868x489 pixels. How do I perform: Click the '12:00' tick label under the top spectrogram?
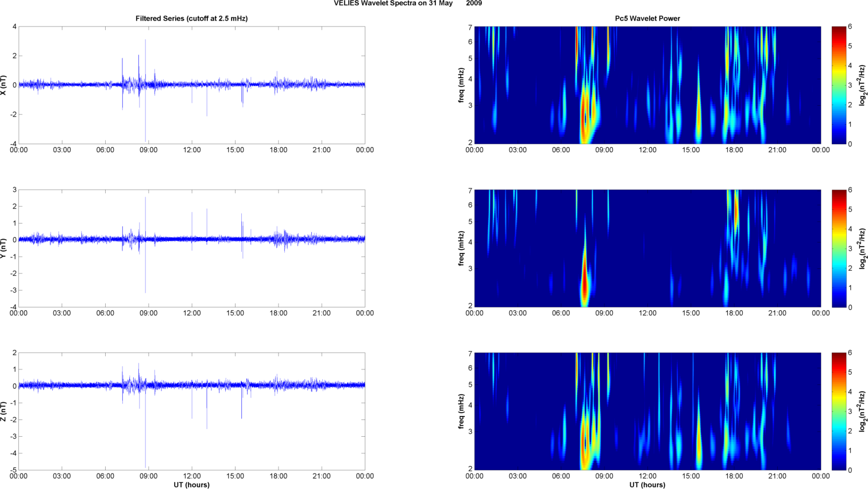point(647,150)
